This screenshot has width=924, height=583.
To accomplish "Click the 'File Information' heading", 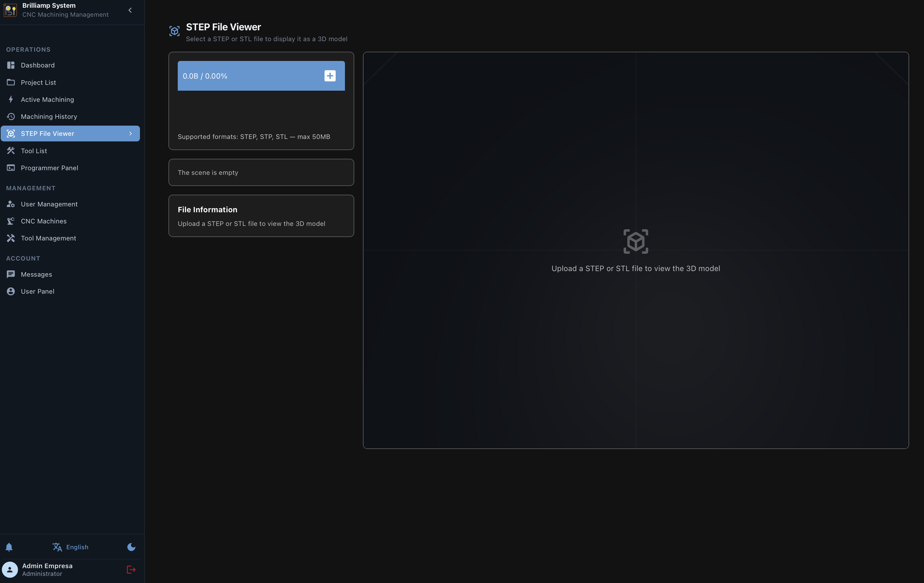I will click(x=207, y=209).
